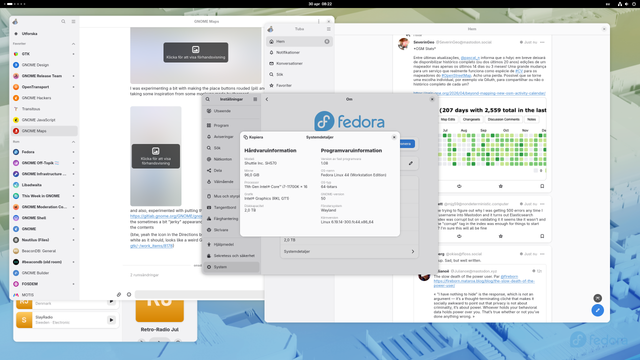Go back from Om page
This screenshot has height=360, width=640.
267,99
